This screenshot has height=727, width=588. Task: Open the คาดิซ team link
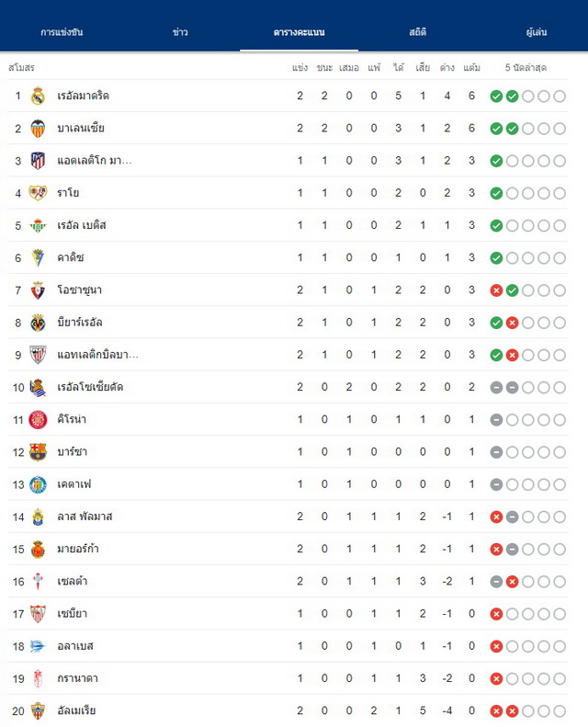71,257
